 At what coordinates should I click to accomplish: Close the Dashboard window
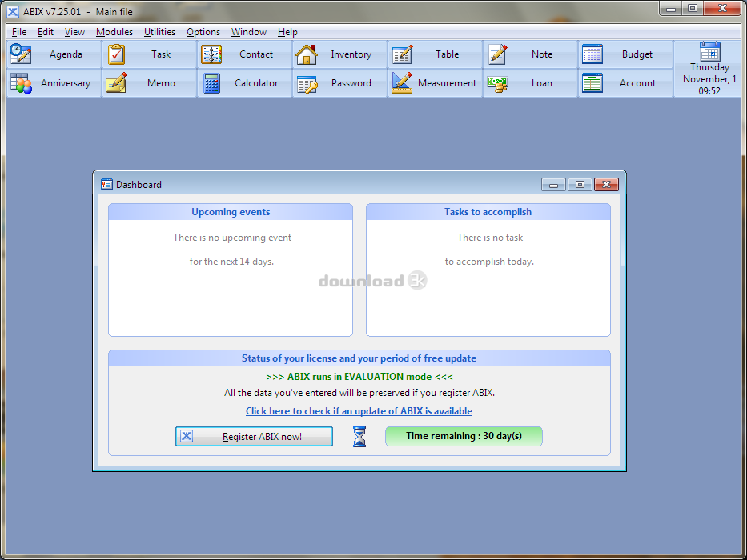[x=606, y=184]
